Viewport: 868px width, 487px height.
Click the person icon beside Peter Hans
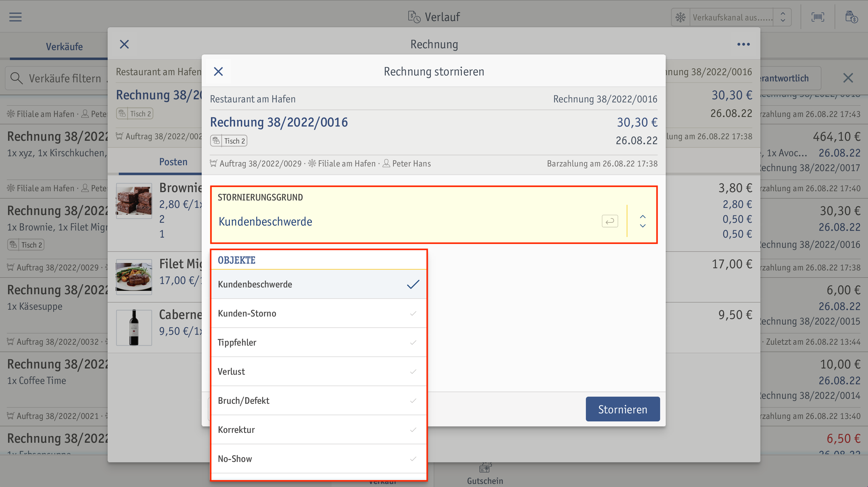click(x=386, y=163)
